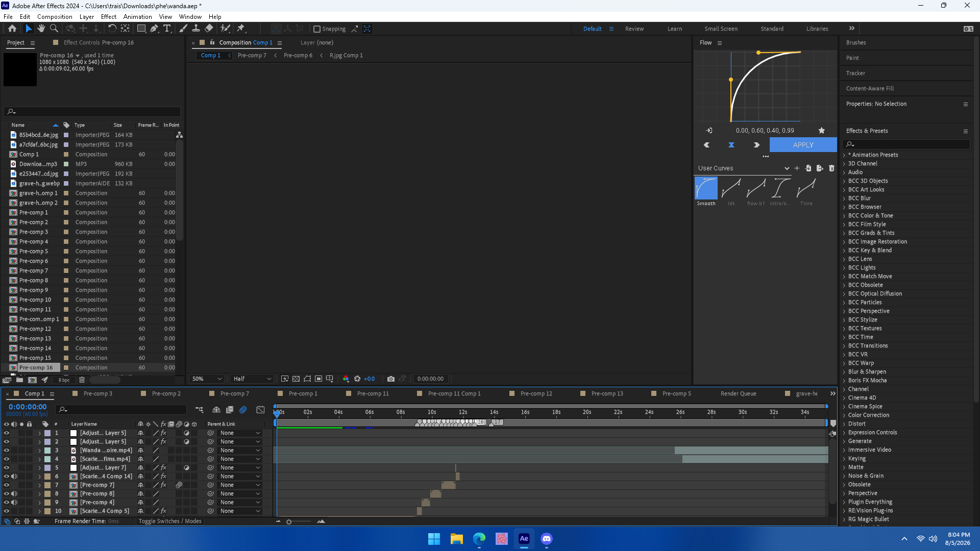Expand the Animation Presets folder

(844, 155)
